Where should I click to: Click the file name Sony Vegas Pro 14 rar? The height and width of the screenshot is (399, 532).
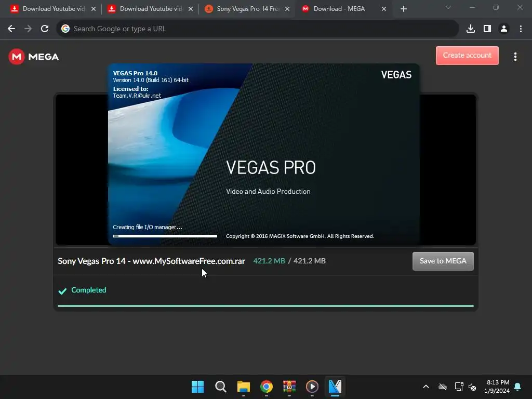(151, 261)
